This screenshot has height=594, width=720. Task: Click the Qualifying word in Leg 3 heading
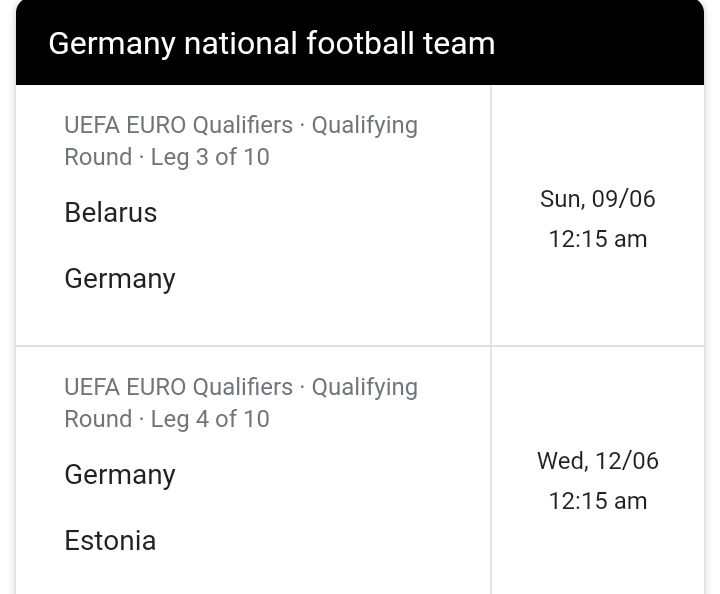point(365,126)
